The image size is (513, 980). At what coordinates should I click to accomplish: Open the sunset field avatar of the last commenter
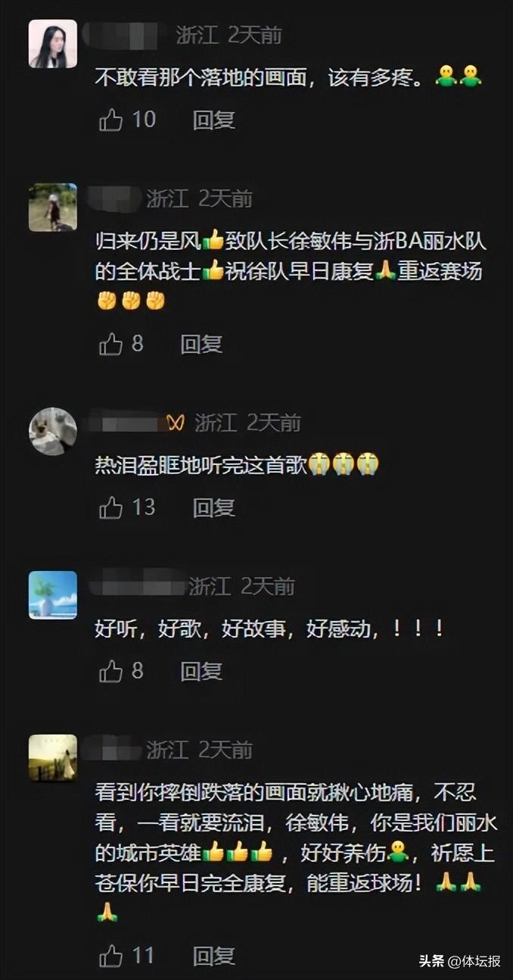(x=53, y=757)
